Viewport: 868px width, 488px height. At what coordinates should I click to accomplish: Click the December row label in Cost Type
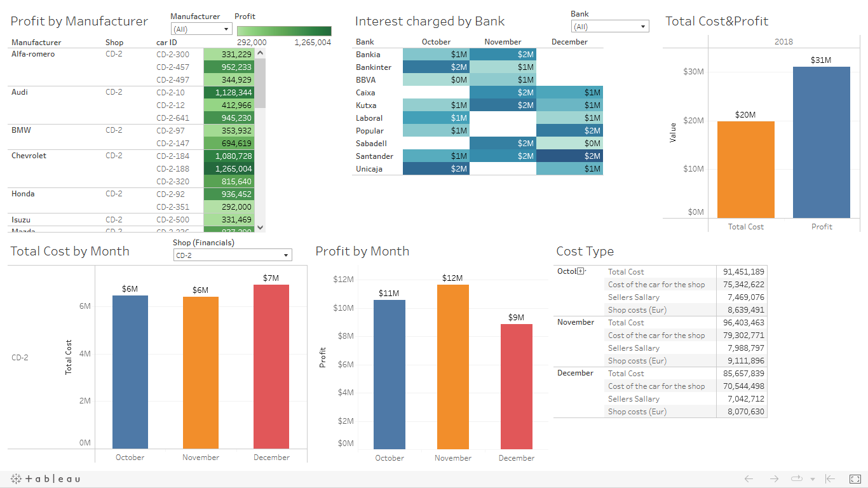575,373
